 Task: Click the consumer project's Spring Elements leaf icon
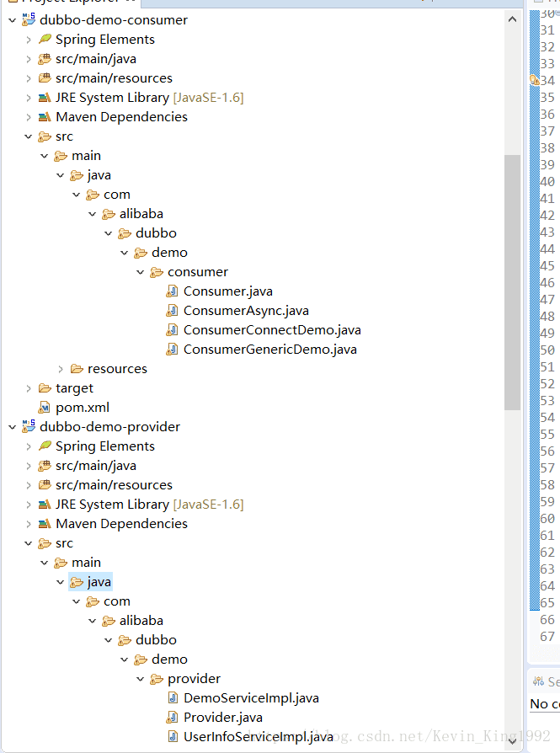45,39
